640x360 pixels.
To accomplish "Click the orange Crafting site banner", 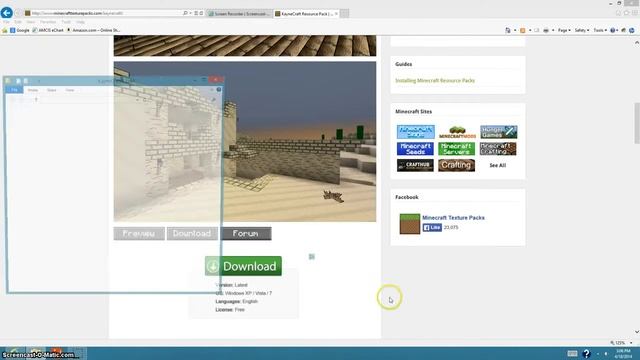I will 456,165.
